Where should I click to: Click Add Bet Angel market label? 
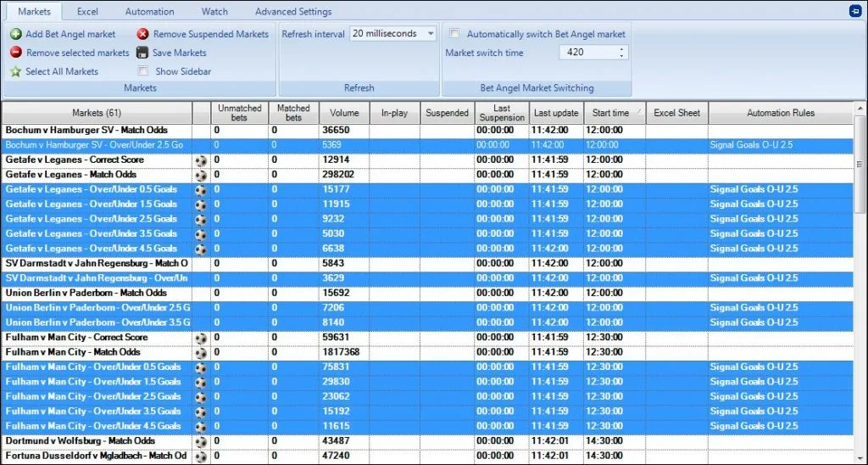click(x=70, y=34)
